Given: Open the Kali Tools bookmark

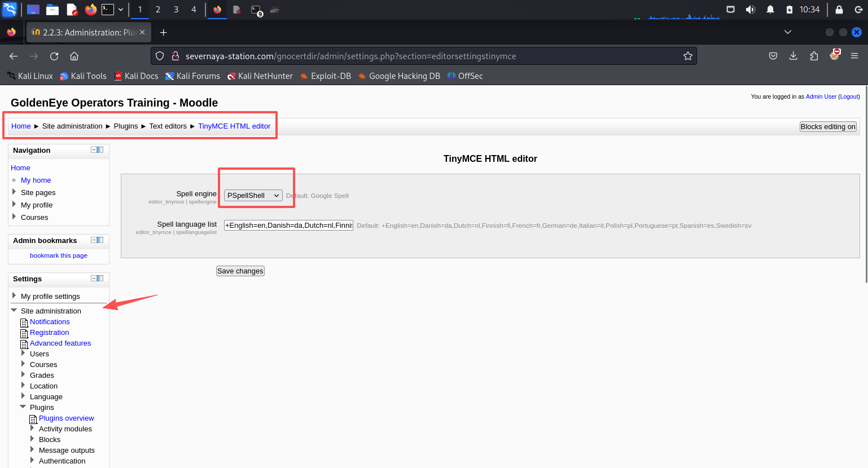Looking at the screenshot, I should [83, 76].
